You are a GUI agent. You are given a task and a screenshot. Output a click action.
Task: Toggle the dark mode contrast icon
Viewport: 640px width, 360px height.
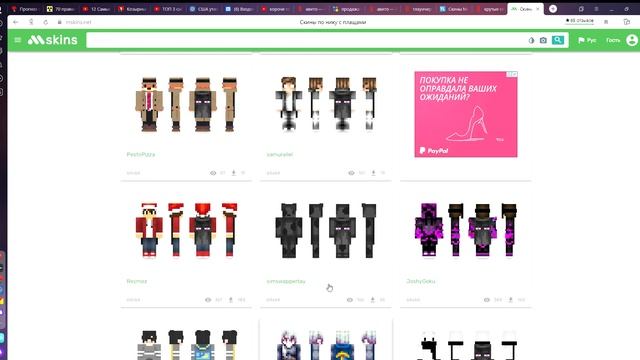click(x=531, y=40)
